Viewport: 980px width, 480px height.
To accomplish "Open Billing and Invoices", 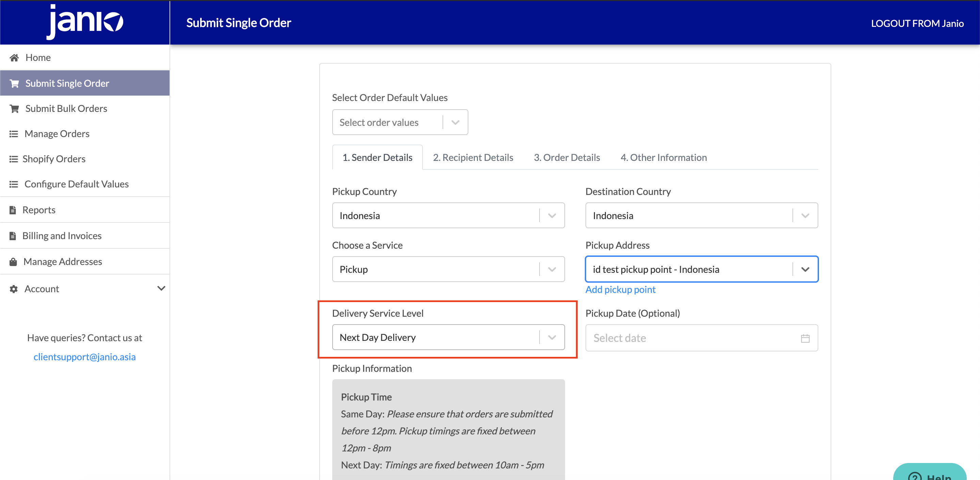I will tap(85, 236).
